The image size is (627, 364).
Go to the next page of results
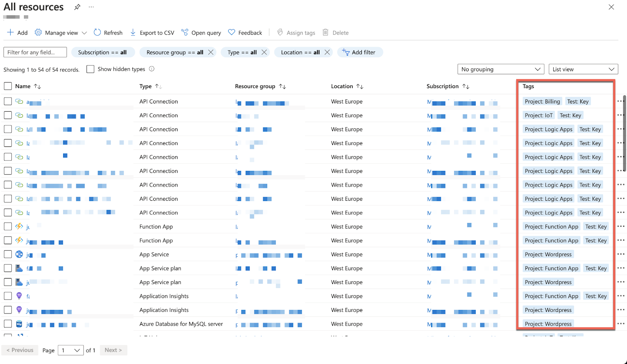pyautogui.click(x=113, y=350)
